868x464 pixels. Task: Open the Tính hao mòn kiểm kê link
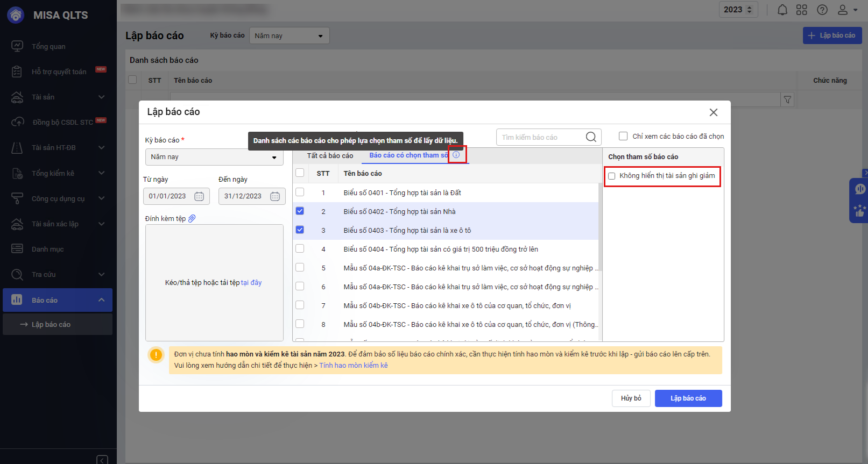[x=354, y=366]
